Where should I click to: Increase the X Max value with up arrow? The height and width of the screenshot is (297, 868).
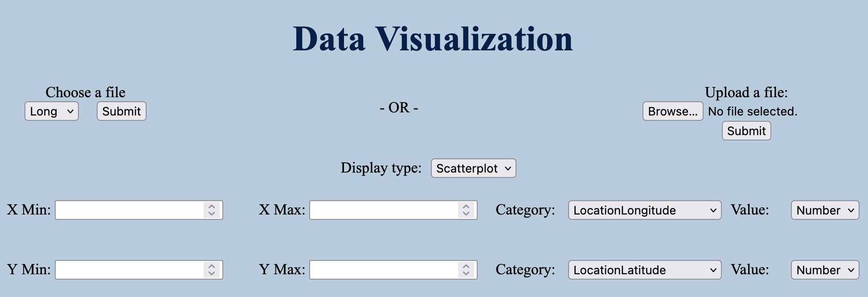tap(466, 206)
